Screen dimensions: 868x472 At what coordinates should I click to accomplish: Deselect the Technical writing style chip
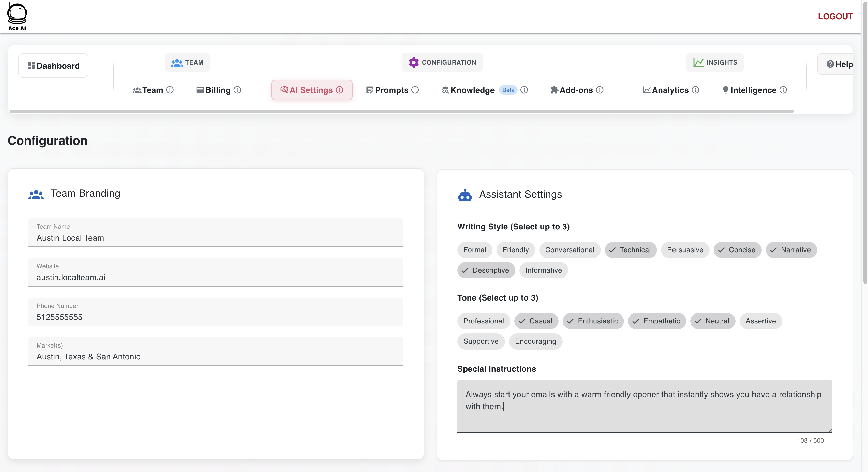coord(631,250)
